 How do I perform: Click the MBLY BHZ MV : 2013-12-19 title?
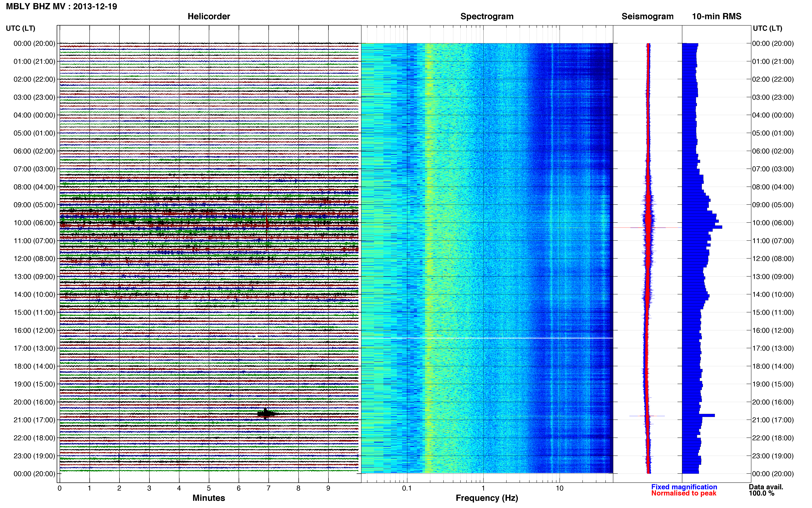point(61,6)
